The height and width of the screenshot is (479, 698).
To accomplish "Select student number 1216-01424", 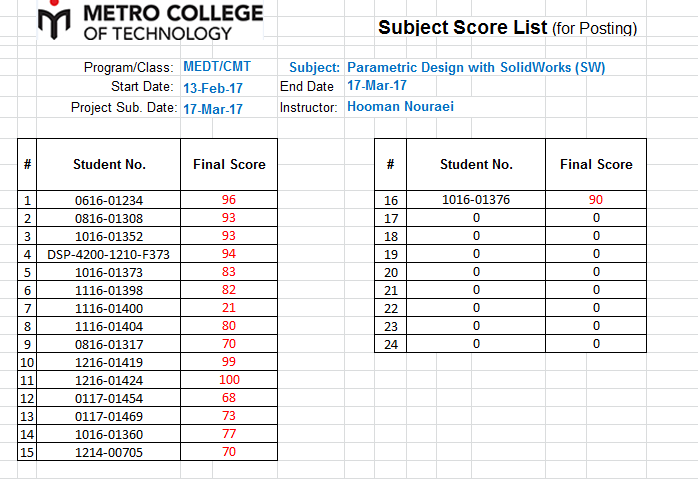I will coord(109,380).
